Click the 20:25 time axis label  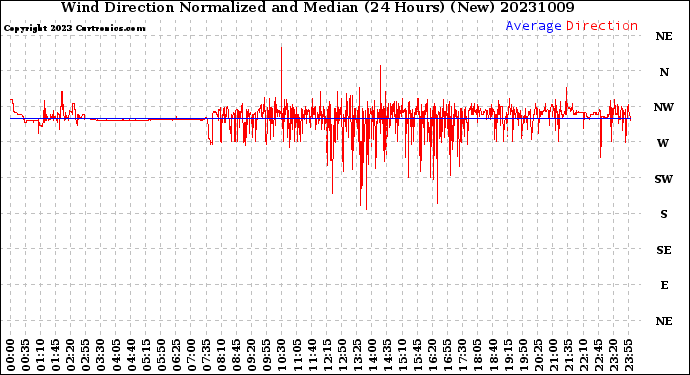click(538, 355)
